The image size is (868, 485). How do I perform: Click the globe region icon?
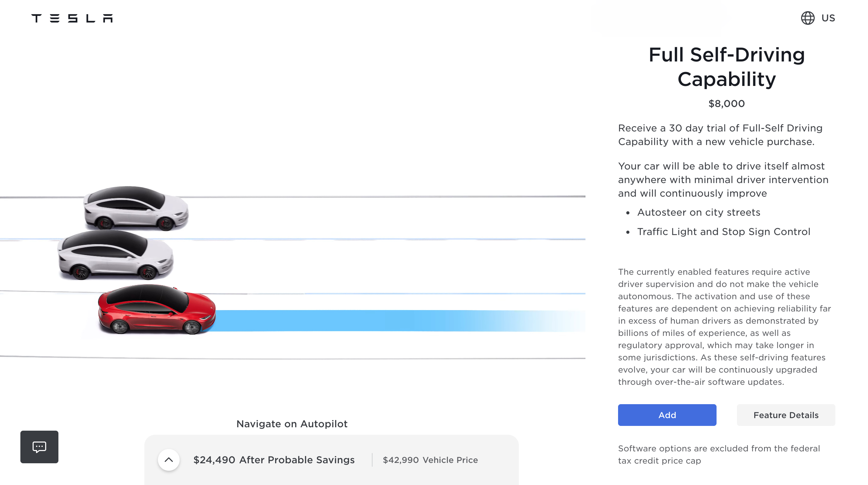[808, 18]
